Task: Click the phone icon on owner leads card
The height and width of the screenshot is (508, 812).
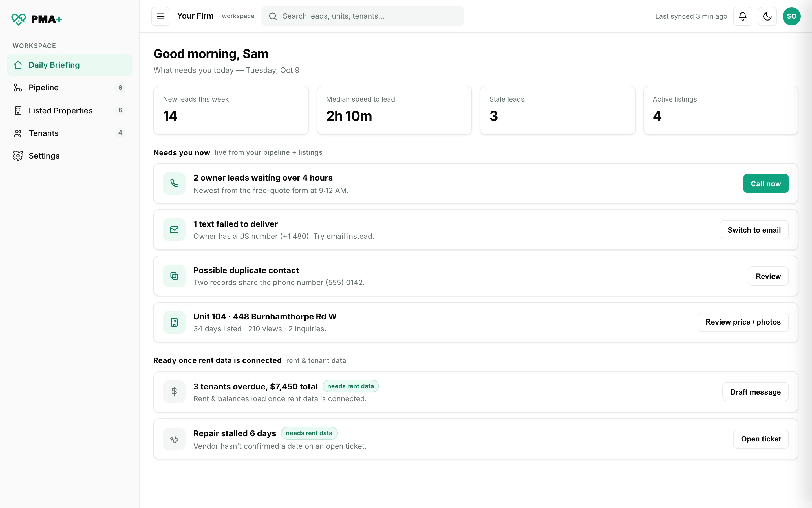Action: 174,183
